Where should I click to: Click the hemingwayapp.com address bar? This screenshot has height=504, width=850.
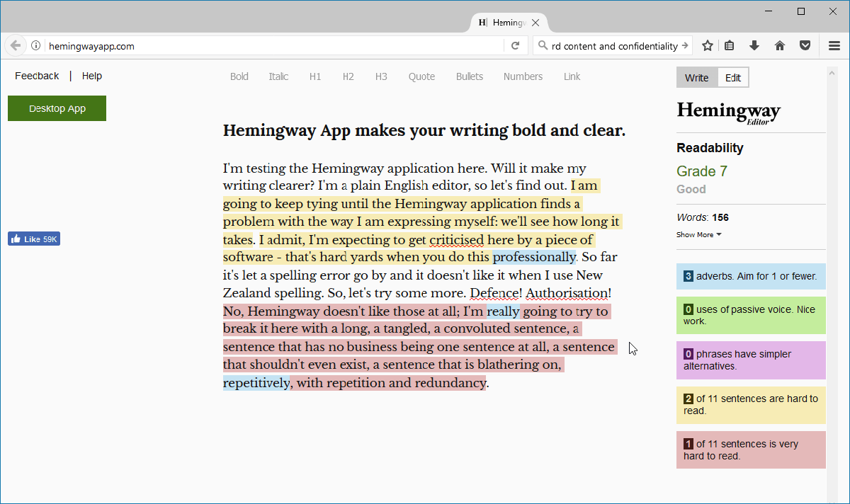(x=275, y=46)
